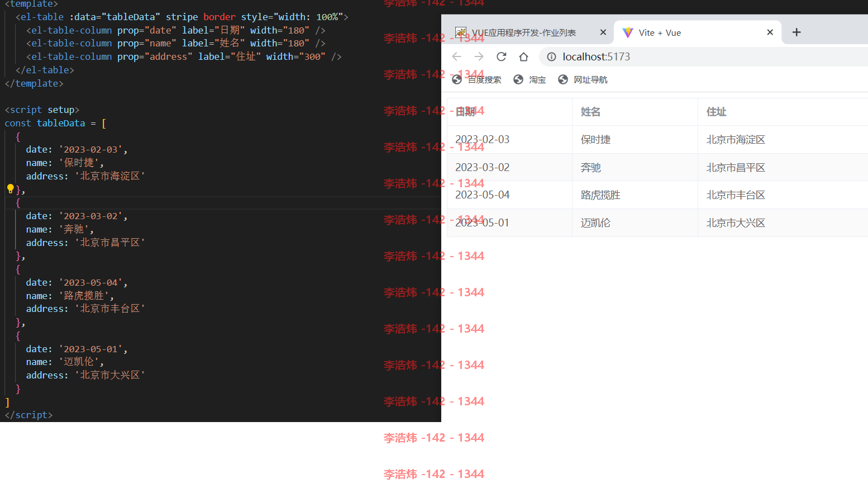Click the address: '北京市昌平区' code line

[85, 243]
